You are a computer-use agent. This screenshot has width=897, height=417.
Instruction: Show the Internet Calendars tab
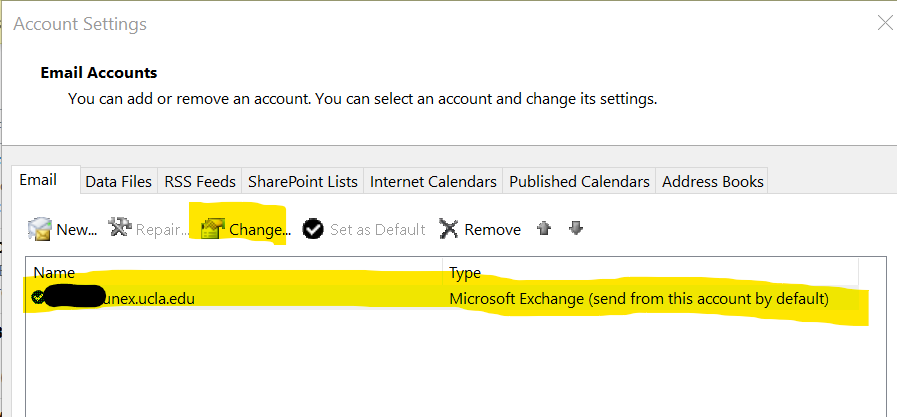[x=433, y=181]
